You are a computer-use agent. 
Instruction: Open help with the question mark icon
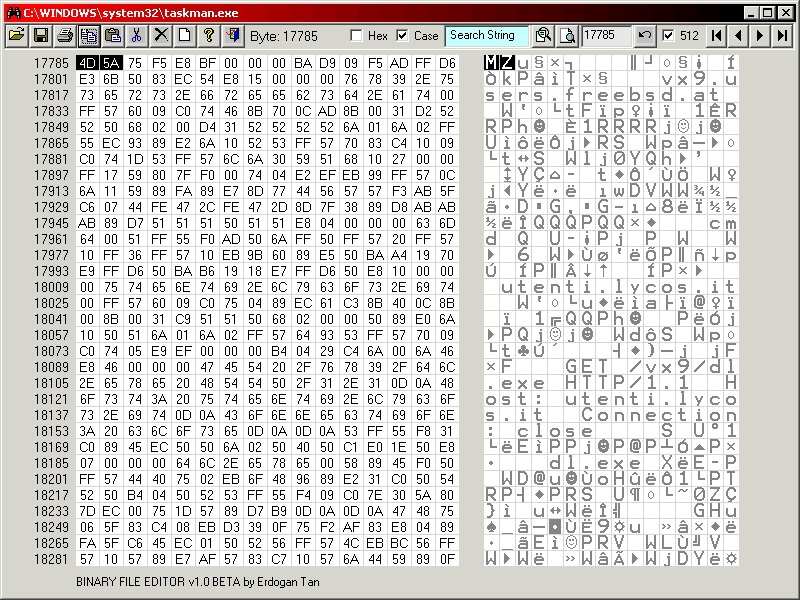(208, 35)
